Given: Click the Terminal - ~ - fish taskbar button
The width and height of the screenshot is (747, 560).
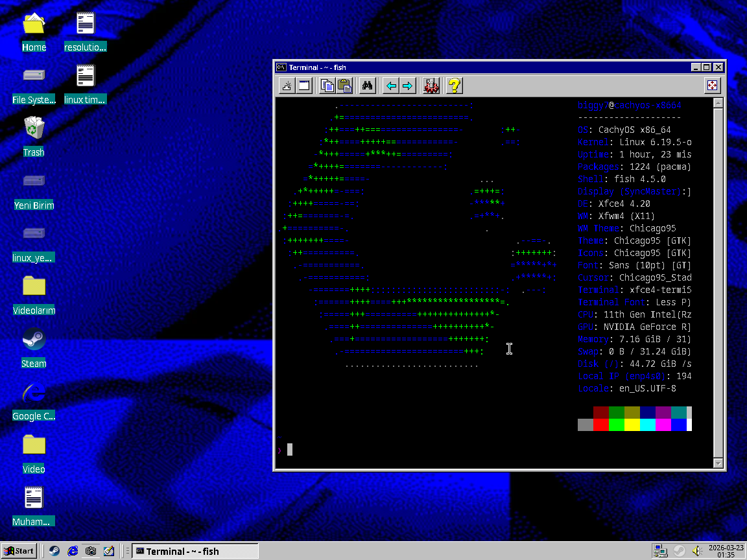Looking at the screenshot, I should tap(195, 551).
